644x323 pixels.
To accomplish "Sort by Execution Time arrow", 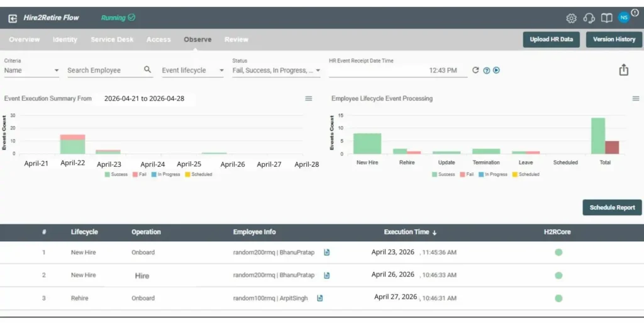I will [x=435, y=232].
